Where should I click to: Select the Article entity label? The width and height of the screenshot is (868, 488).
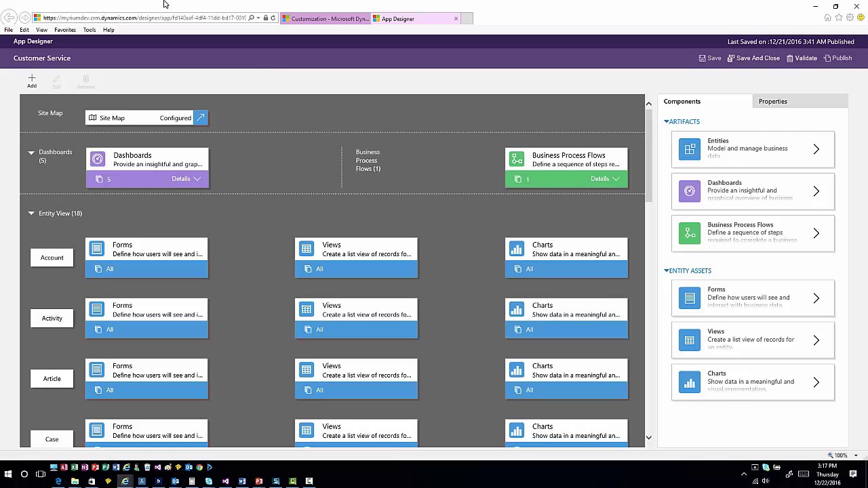tap(52, 379)
